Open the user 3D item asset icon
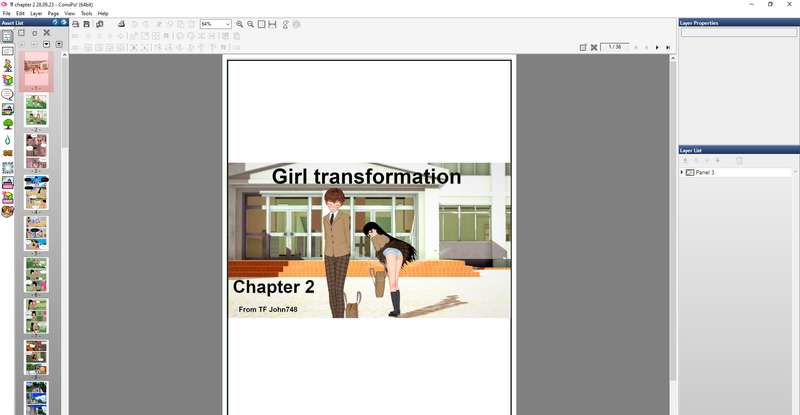Screen dimensions: 800x415 click(7, 197)
